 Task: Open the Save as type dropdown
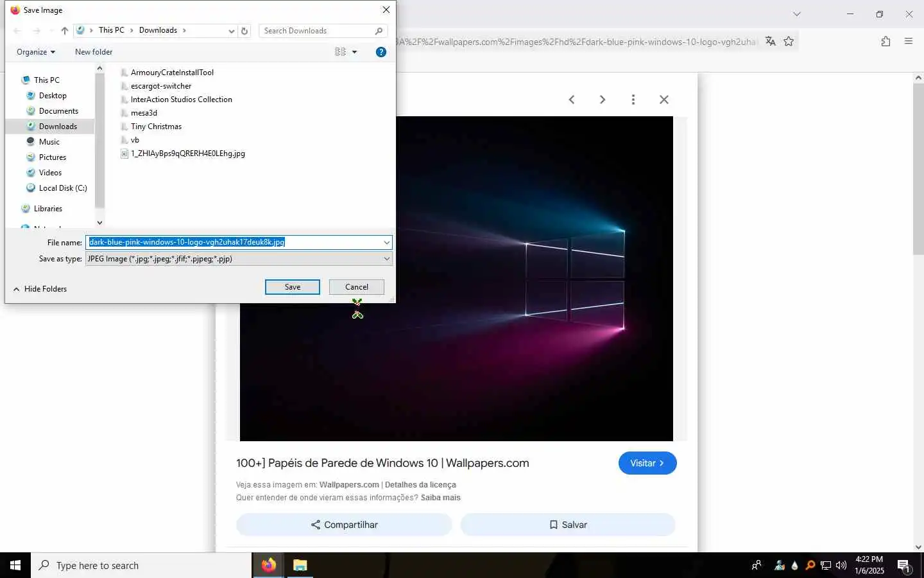(x=239, y=259)
